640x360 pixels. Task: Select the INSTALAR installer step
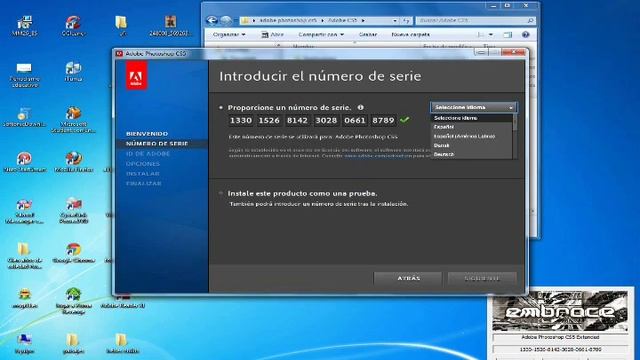[x=143, y=173]
